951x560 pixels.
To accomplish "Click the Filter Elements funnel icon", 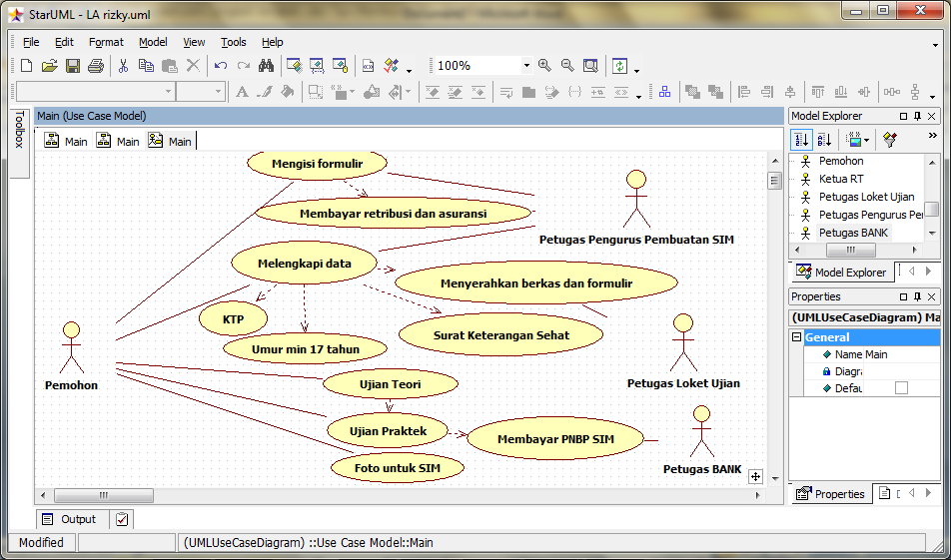I will (x=890, y=140).
